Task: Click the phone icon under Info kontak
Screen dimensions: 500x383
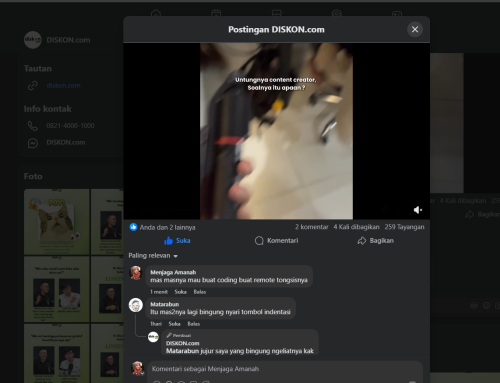Action: [33, 126]
